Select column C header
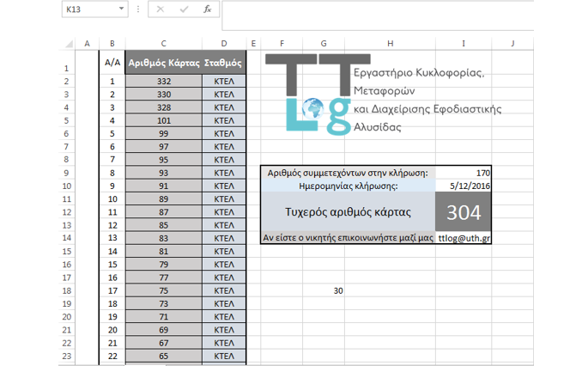Viewport: 588px width, 366px height. click(163, 43)
